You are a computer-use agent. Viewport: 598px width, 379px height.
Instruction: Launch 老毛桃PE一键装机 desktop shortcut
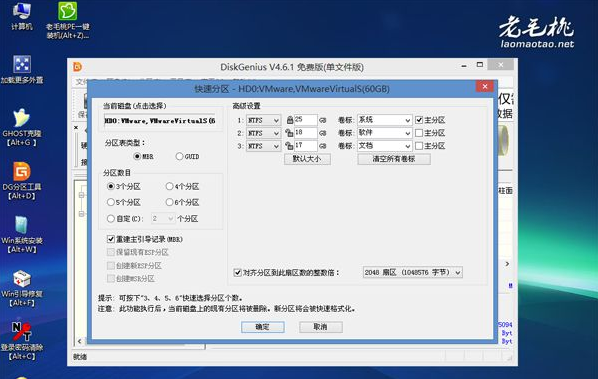click(x=68, y=20)
